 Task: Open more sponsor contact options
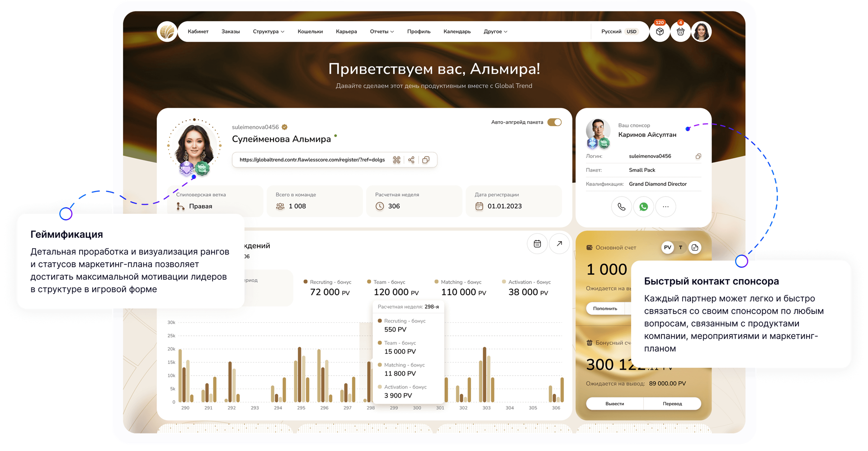tap(665, 207)
